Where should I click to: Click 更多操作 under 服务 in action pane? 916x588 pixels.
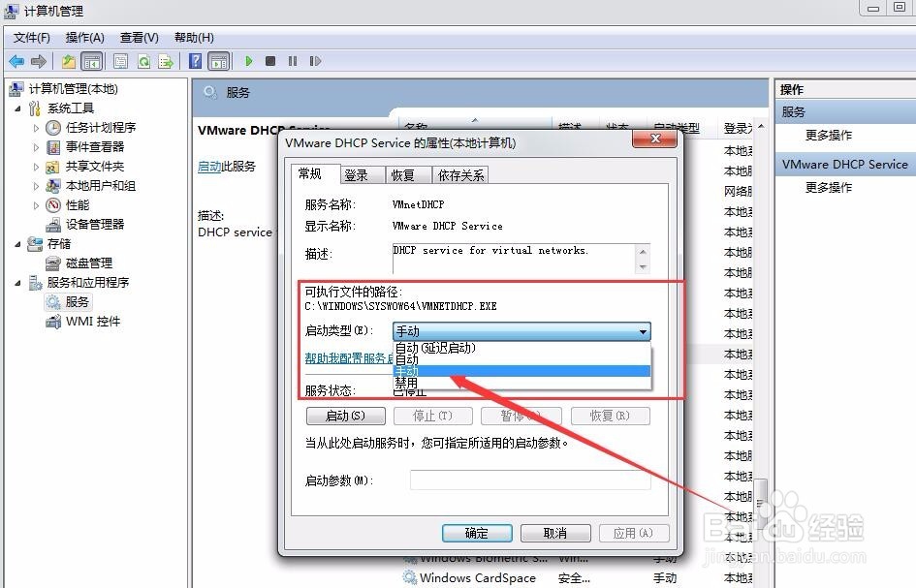coord(829,136)
